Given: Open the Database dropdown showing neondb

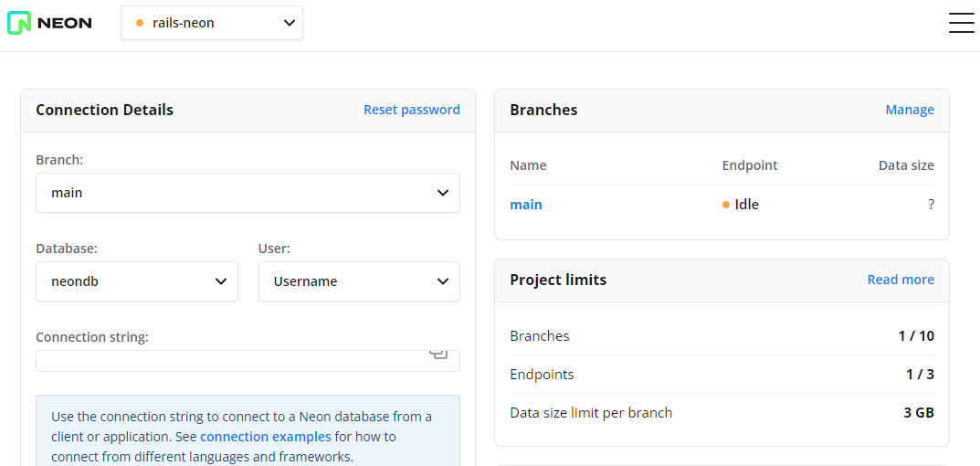Looking at the screenshot, I should coord(137,281).
